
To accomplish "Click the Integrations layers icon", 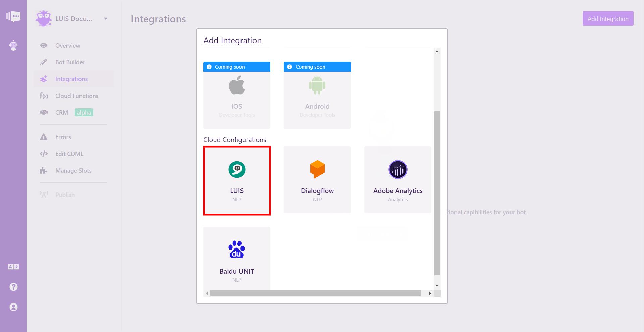I will 44,79.
